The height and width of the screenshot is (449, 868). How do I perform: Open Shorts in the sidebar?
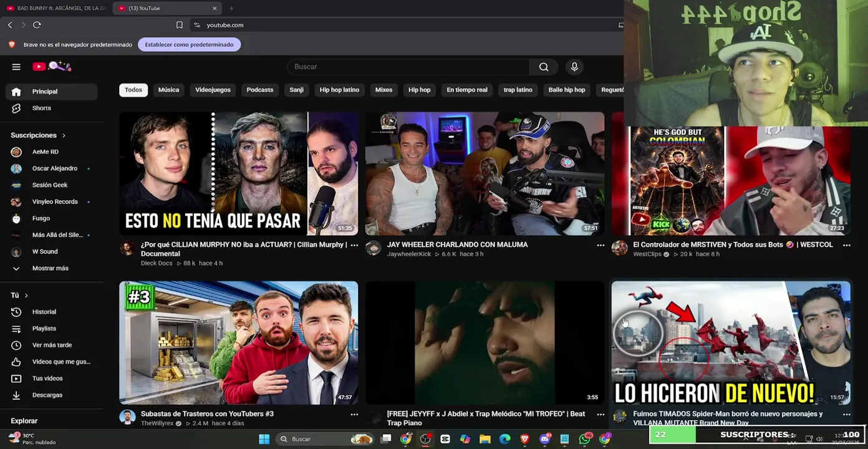coord(52,108)
